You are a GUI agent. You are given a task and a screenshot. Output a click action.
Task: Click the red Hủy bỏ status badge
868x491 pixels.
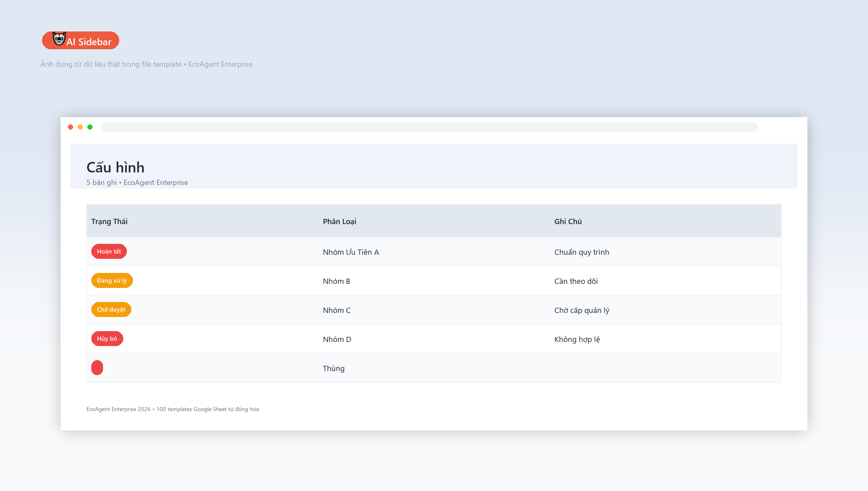[x=107, y=338]
